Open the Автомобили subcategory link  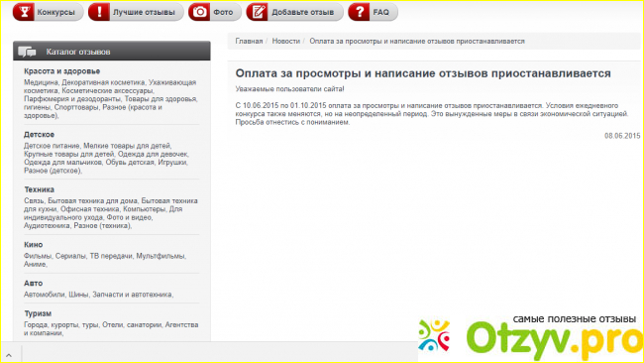(45, 295)
